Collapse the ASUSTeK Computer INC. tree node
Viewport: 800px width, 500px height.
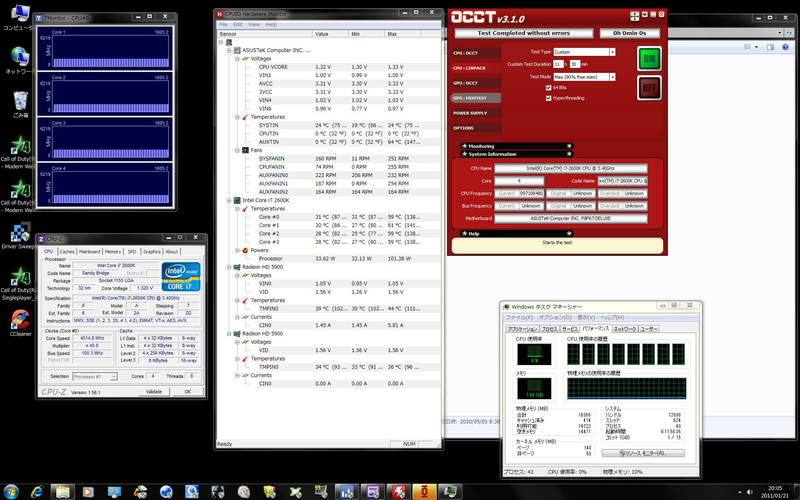click(229, 51)
